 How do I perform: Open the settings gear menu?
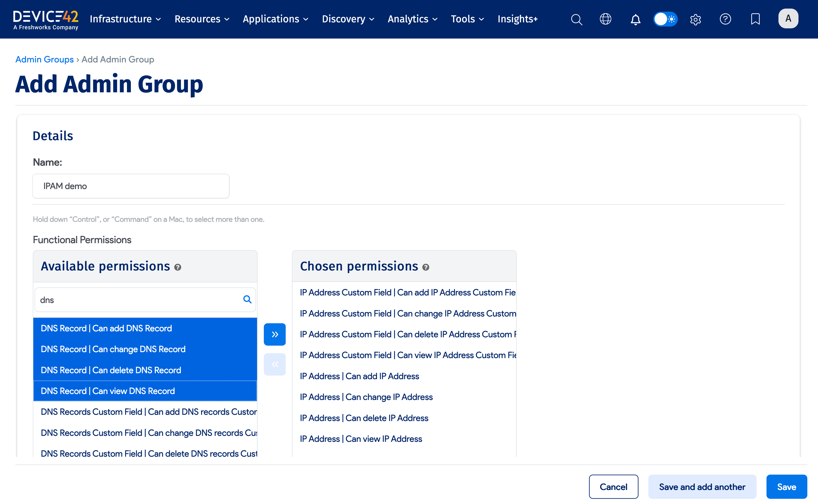click(x=696, y=19)
